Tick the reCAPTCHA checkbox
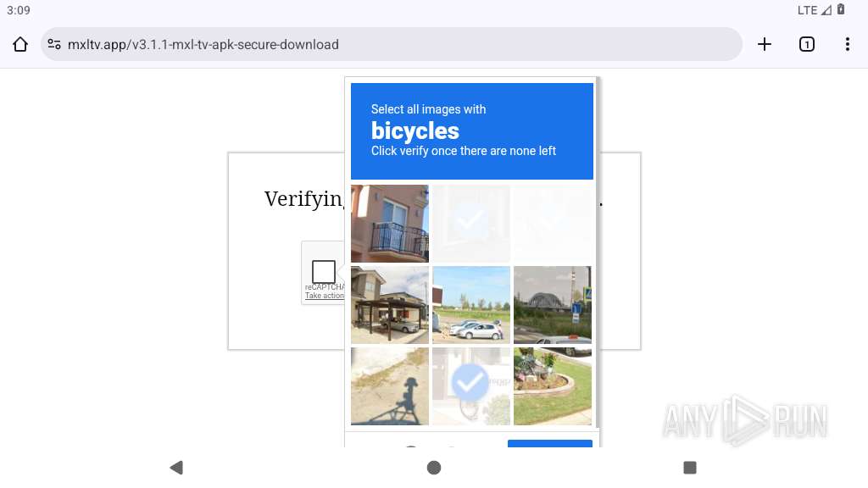The width and height of the screenshot is (868, 488). tap(323, 272)
